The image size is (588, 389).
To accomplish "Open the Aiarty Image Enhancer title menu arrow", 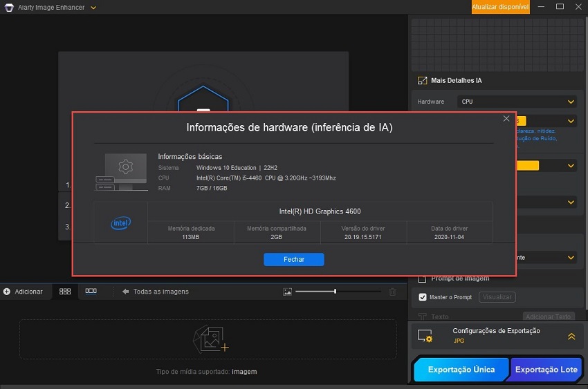I will [x=93, y=8].
